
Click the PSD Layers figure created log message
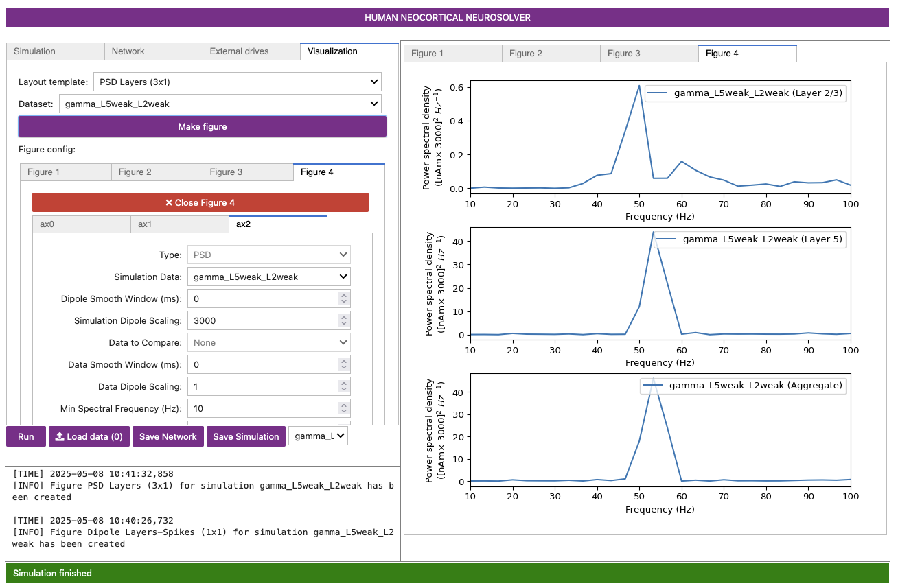203,491
